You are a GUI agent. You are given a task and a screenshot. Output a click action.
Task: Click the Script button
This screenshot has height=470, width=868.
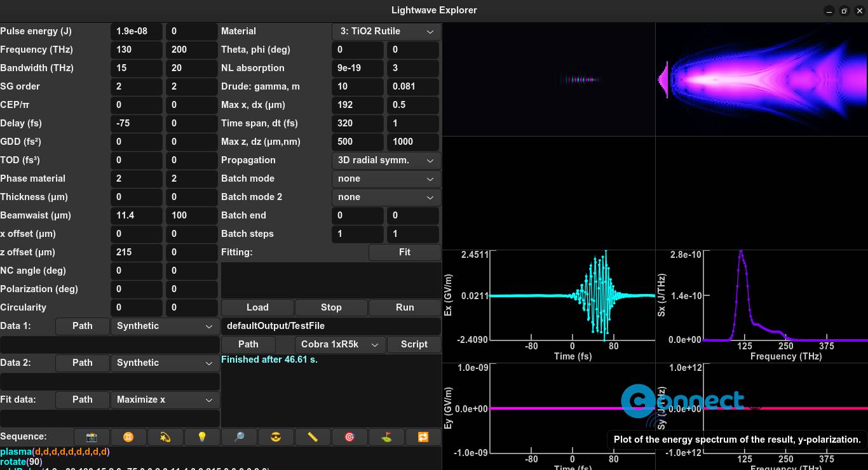point(414,344)
